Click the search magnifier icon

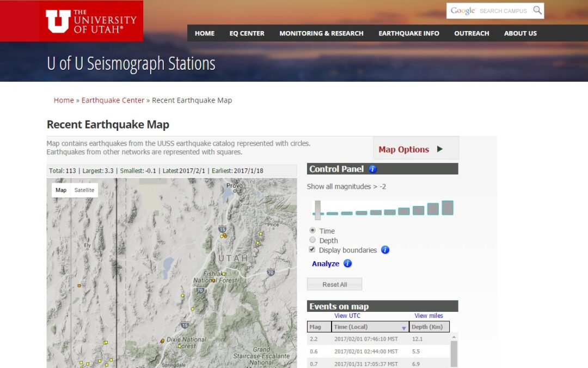tap(537, 10)
